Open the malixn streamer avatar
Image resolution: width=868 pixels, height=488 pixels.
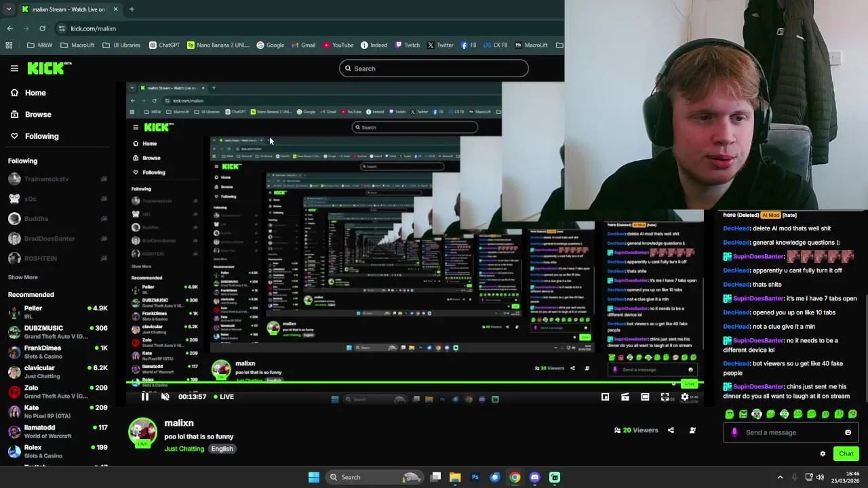point(142,432)
